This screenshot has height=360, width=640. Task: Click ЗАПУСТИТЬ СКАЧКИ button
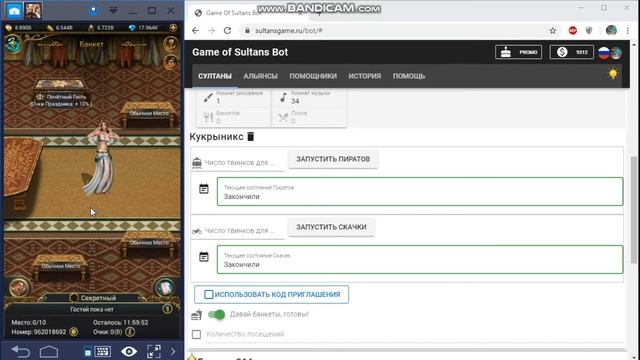pyautogui.click(x=331, y=227)
